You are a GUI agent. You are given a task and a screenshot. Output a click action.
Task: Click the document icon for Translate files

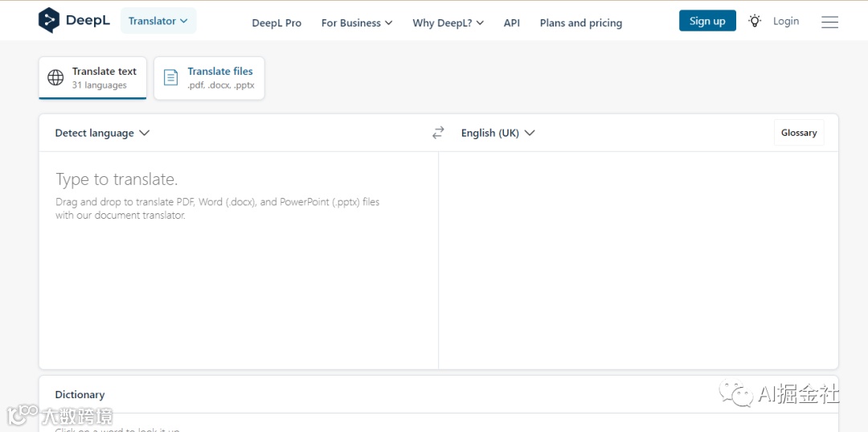click(170, 78)
